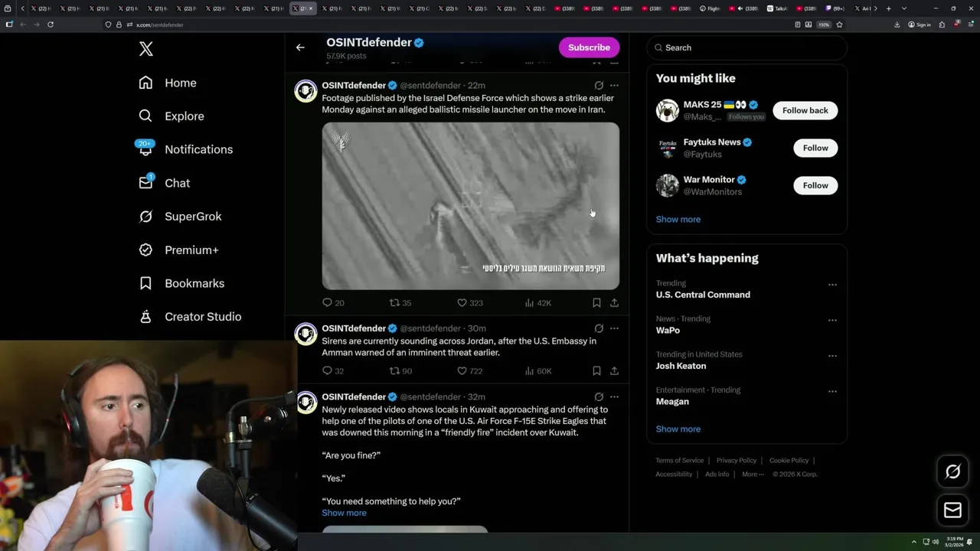
Task: View analytics of the 60K views post
Action: [x=537, y=371]
